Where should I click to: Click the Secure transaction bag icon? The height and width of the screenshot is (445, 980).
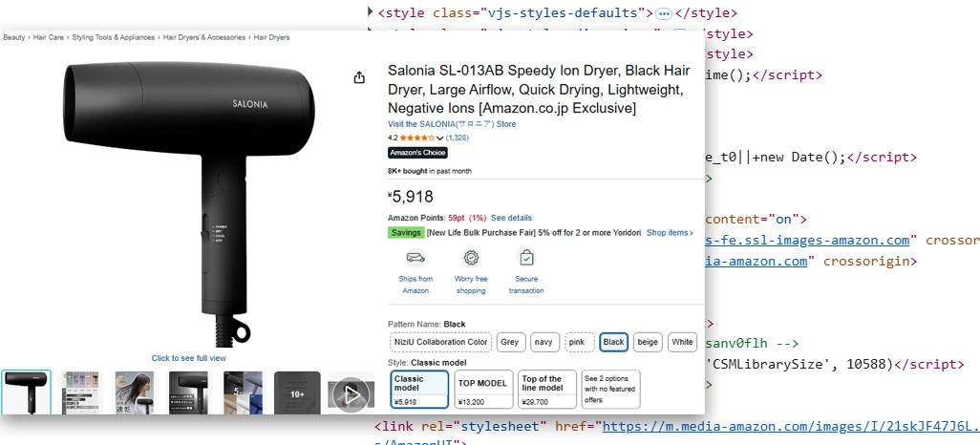pyautogui.click(x=526, y=258)
